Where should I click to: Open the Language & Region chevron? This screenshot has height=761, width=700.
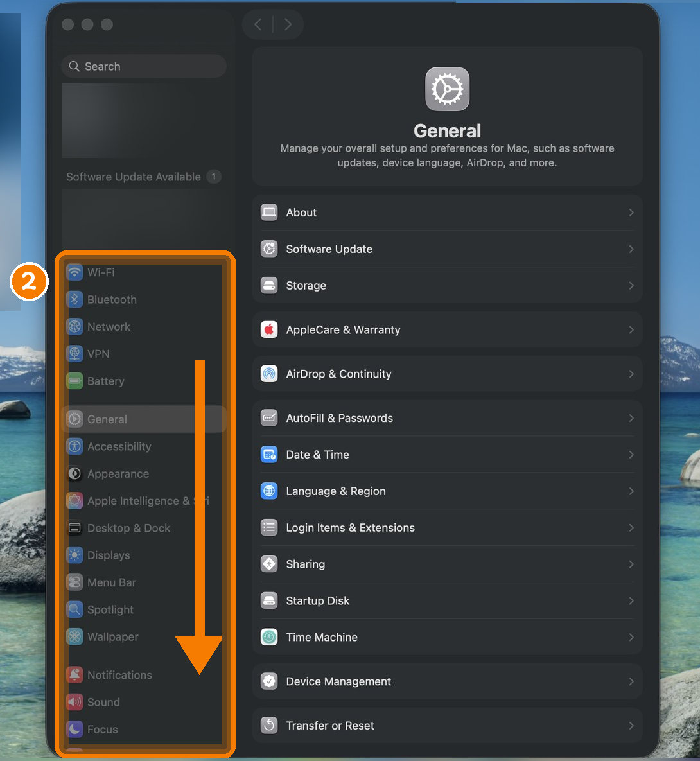click(631, 491)
